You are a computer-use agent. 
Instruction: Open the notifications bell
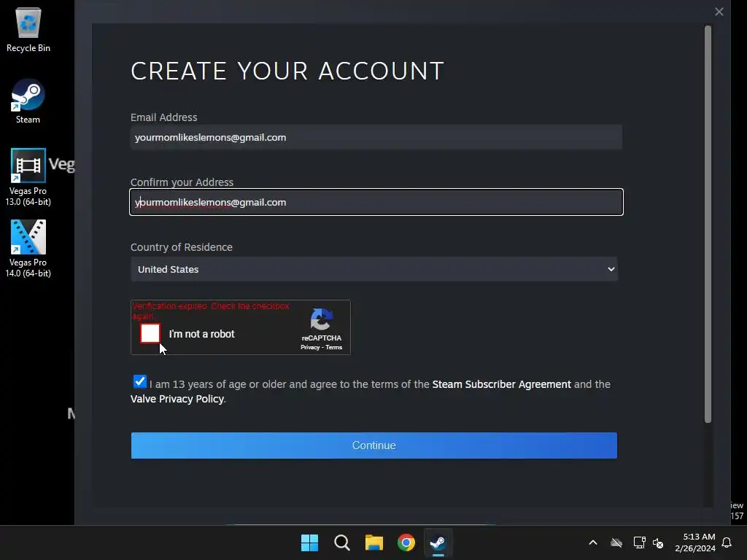point(727,542)
